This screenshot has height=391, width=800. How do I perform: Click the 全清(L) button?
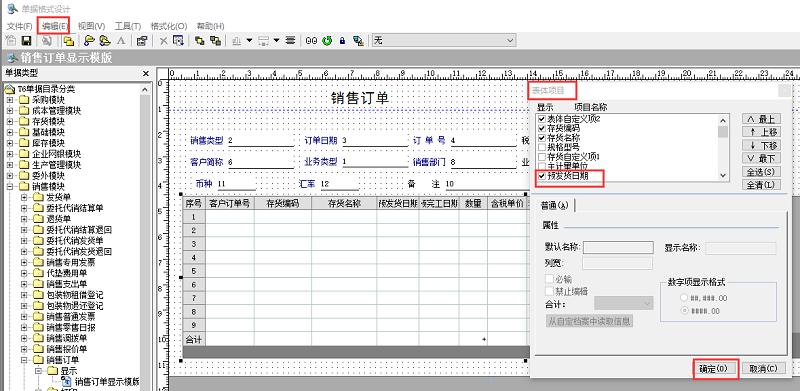point(761,184)
